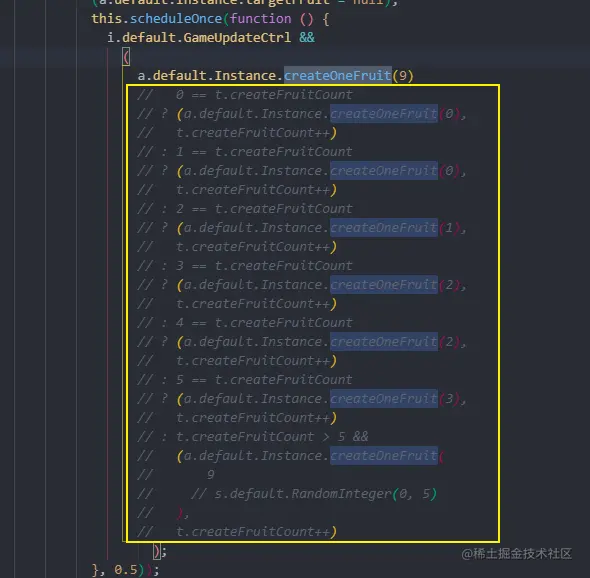Click the commented '0 == t.createFruitCount' line
Image resolution: width=590 pixels, height=578 pixels.
245,95
